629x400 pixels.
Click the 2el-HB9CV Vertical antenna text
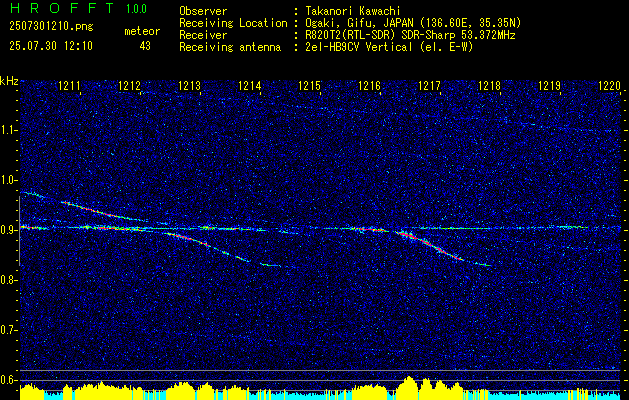[389, 47]
